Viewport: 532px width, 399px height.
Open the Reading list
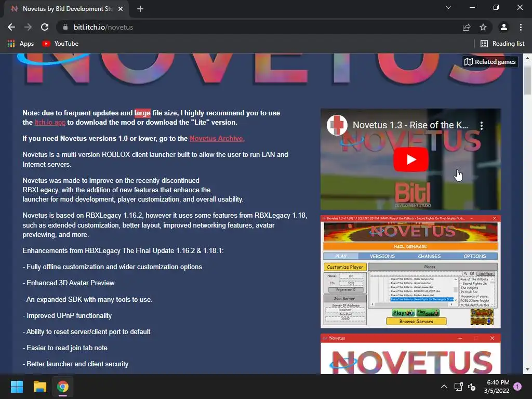[x=502, y=44]
